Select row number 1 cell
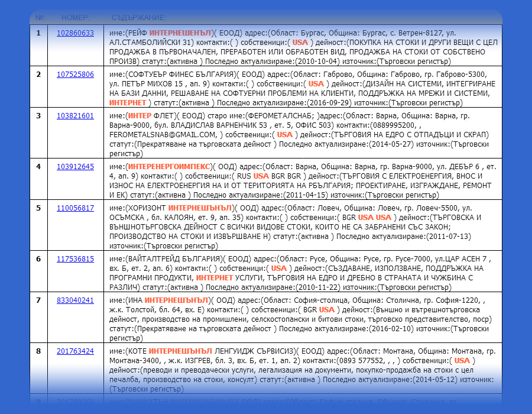 tap(38, 45)
